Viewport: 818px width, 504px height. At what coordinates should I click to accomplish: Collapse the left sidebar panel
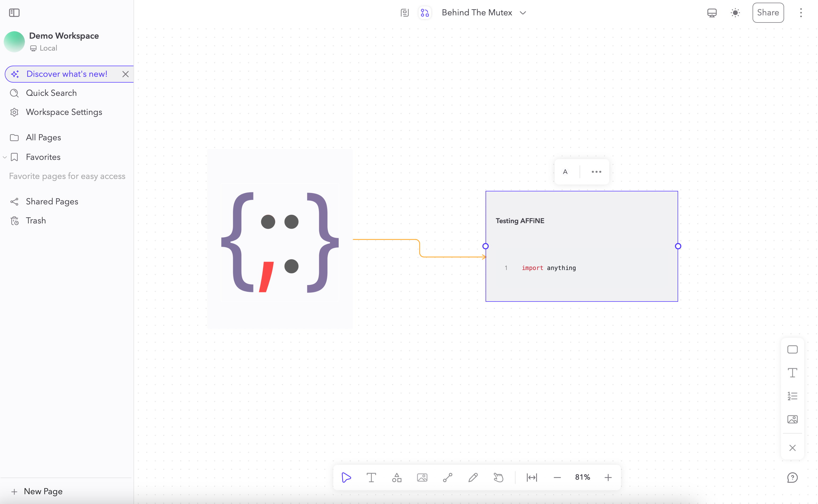(14, 13)
